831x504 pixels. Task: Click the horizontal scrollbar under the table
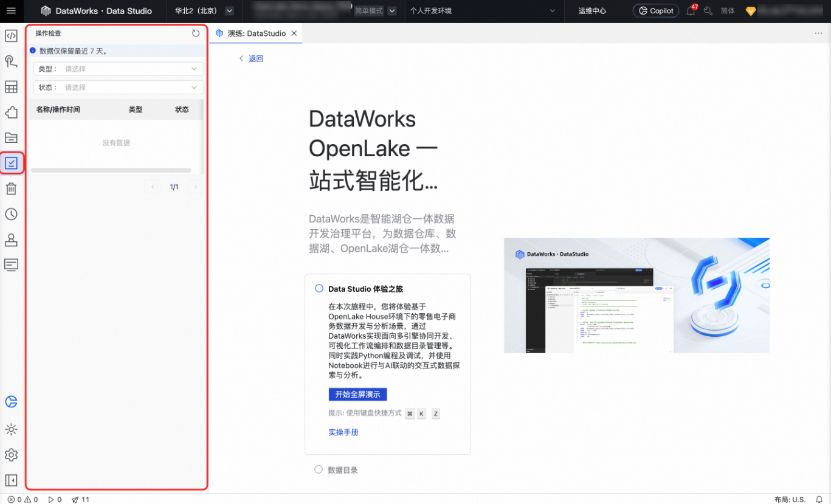tap(111, 170)
